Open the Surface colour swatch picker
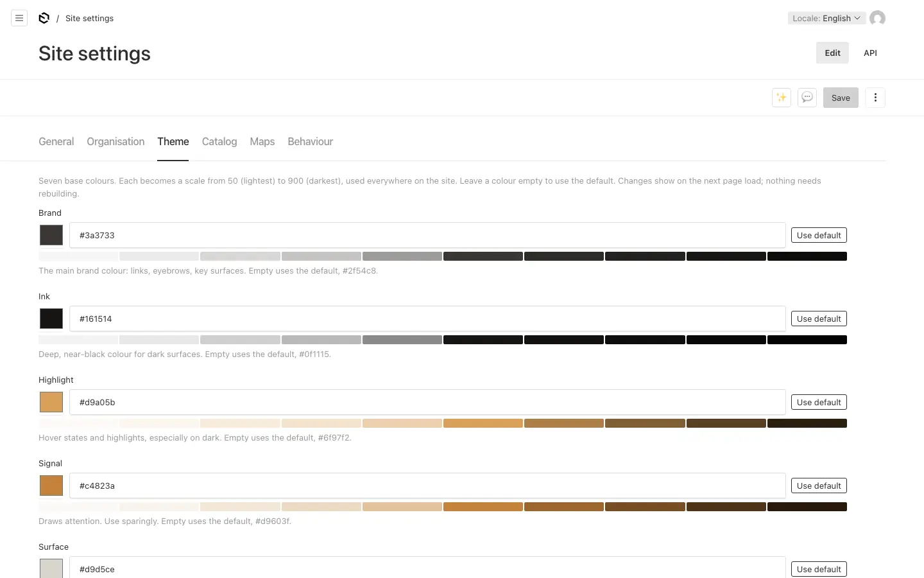The height and width of the screenshot is (578, 924). 51,568
